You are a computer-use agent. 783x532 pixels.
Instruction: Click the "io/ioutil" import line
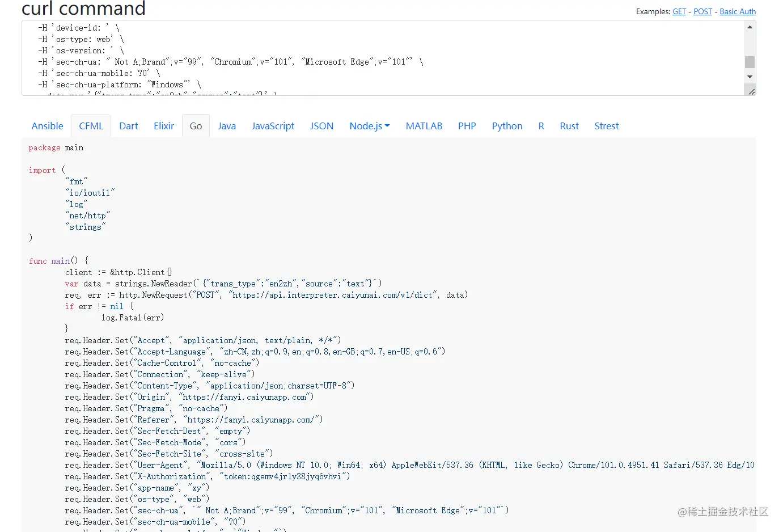tap(90, 193)
